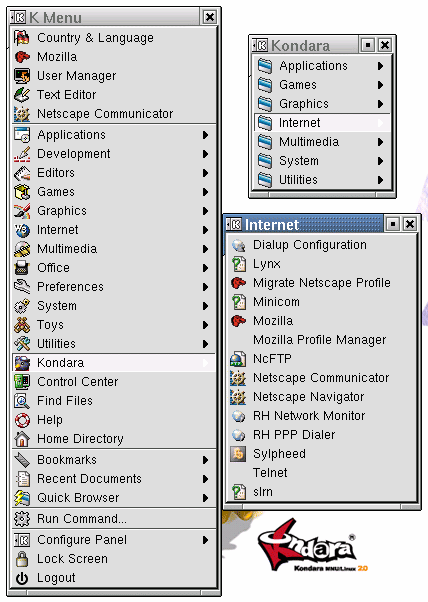The width and height of the screenshot is (428, 602).
Task: Click the Home Directory house icon
Action: 22,439
